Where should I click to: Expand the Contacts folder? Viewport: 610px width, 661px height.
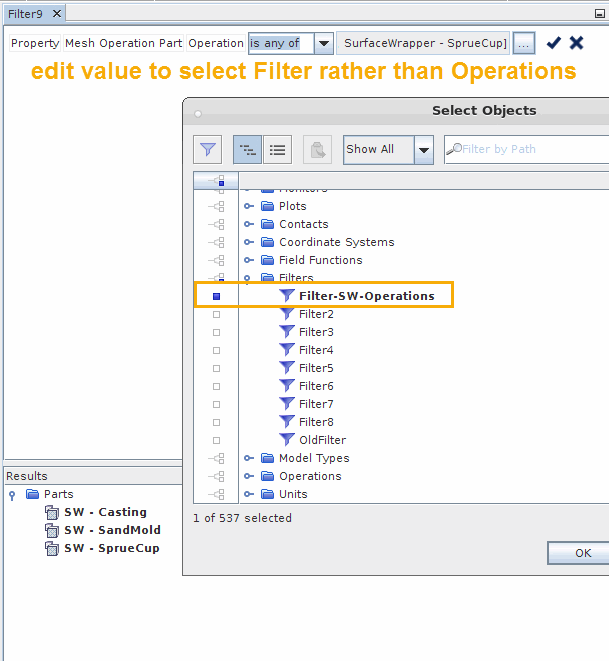click(x=249, y=224)
